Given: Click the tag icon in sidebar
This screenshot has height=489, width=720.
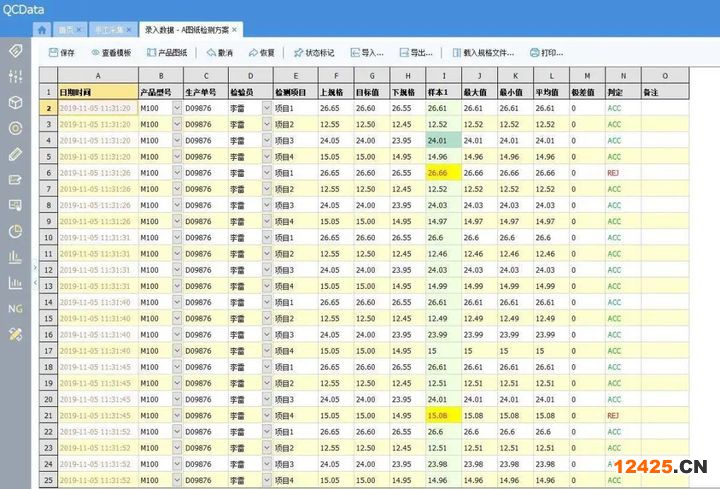Looking at the screenshot, I should 15,50.
